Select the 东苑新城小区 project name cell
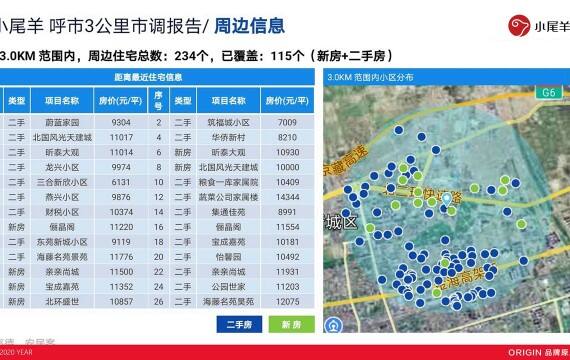The width and height of the screenshot is (570, 360). pyautogui.click(x=62, y=242)
